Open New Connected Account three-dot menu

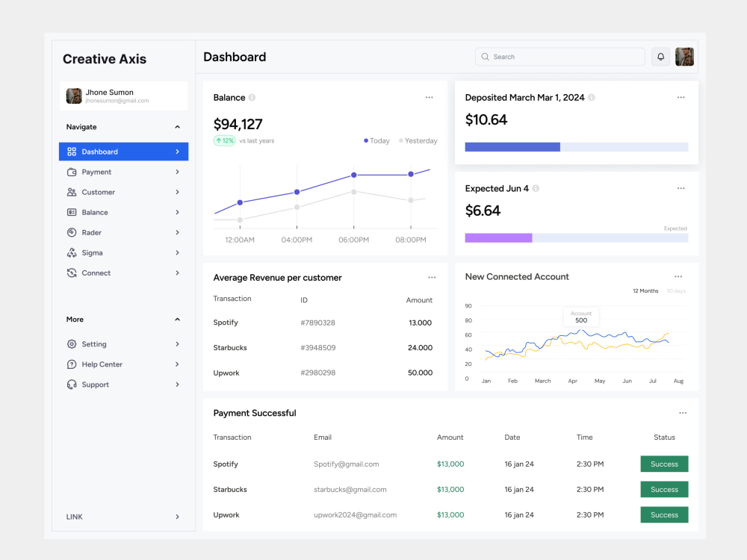(x=678, y=277)
